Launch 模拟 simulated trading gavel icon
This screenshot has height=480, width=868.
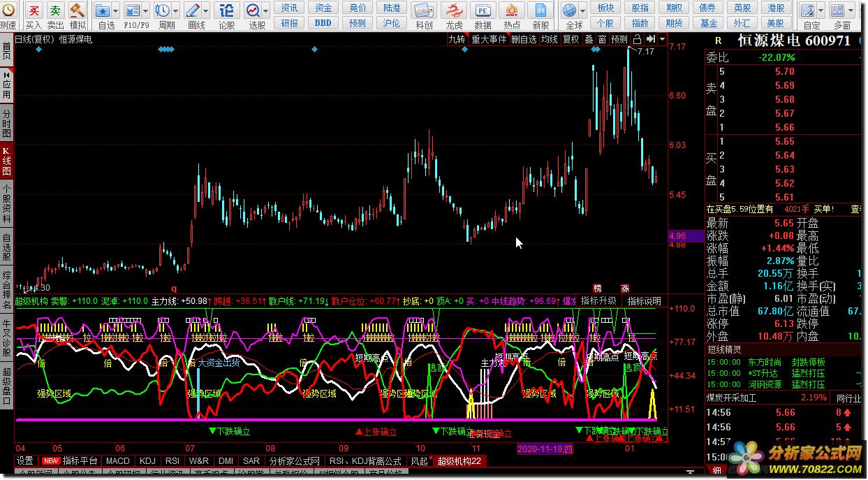(x=78, y=11)
